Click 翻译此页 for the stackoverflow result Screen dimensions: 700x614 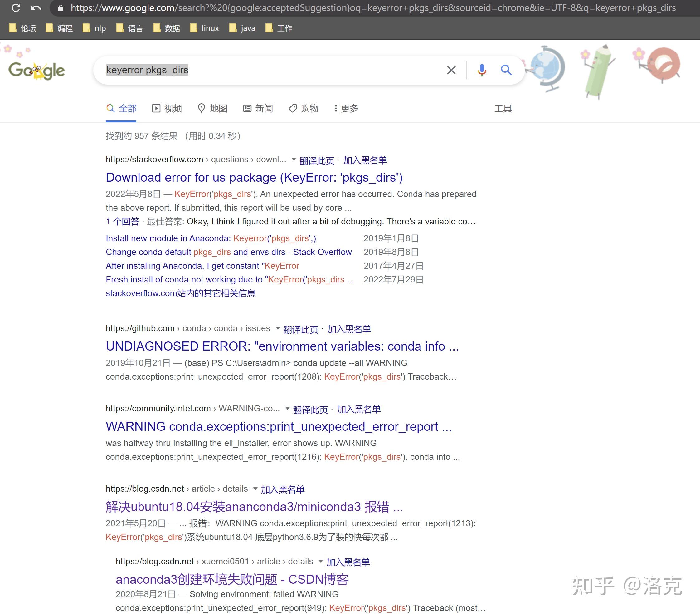[317, 160]
